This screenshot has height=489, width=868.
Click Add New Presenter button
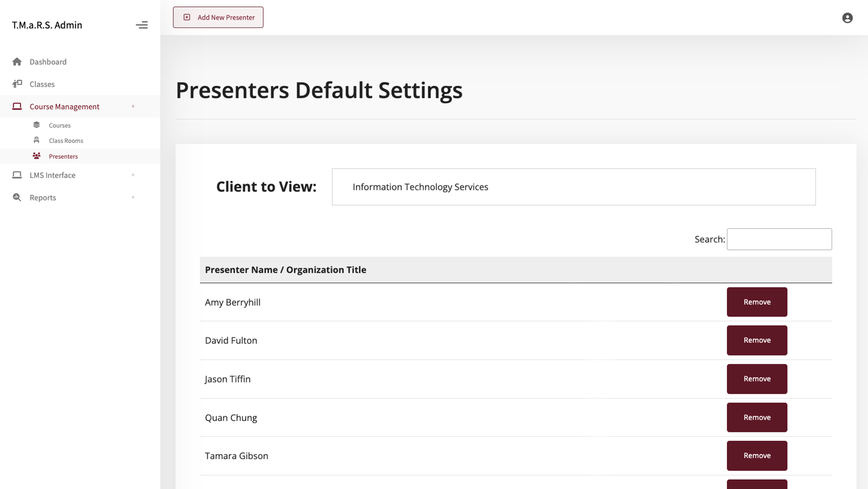click(218, 17)
